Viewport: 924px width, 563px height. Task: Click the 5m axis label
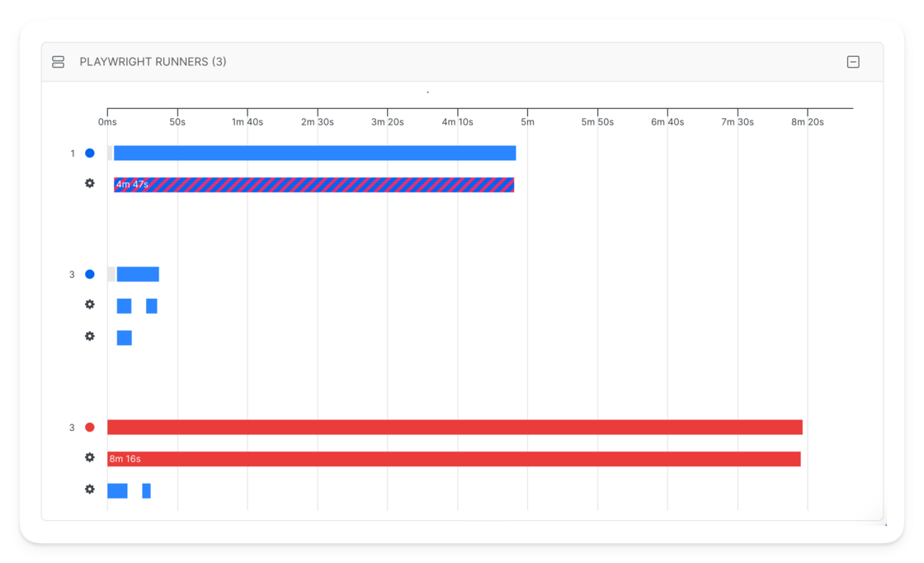click(x=527, y=122)
